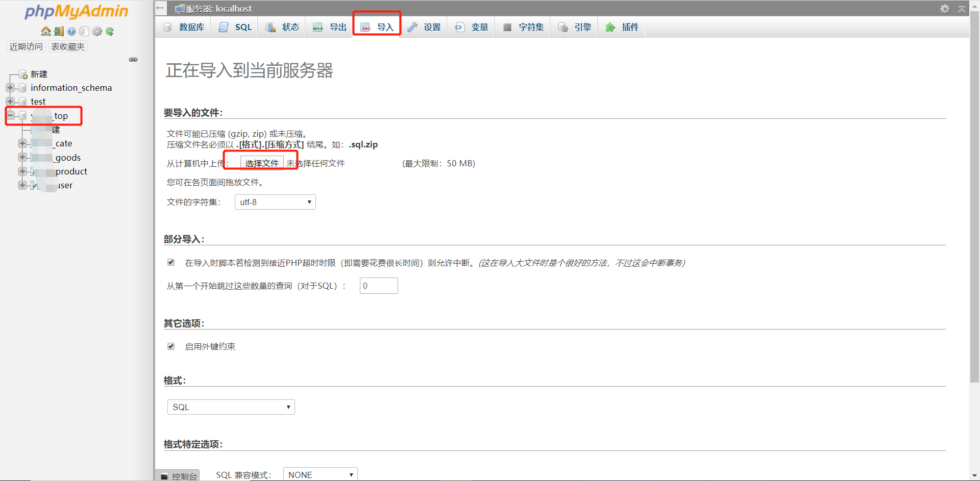Image resolution: width=980 pixels, height=481 pixels.
Task: Click the server icon beside localhost
Action: [179, 9]
